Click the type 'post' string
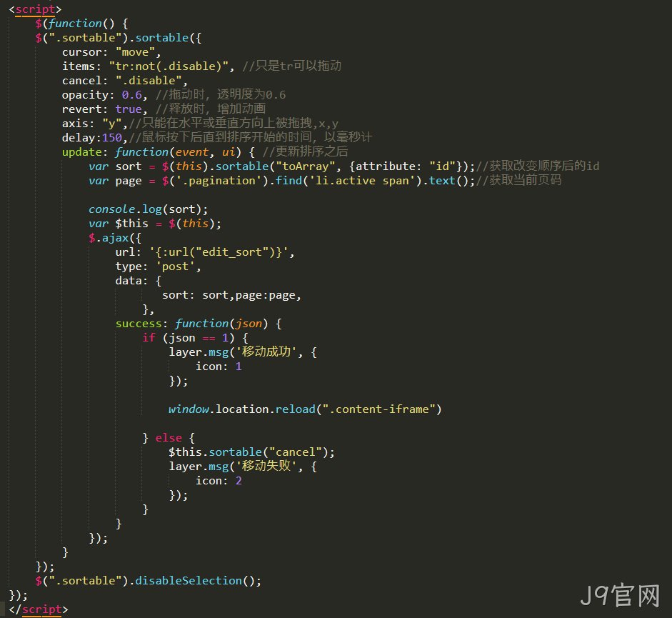The height and width of the screenshot is (618, 672). (175, 266)
